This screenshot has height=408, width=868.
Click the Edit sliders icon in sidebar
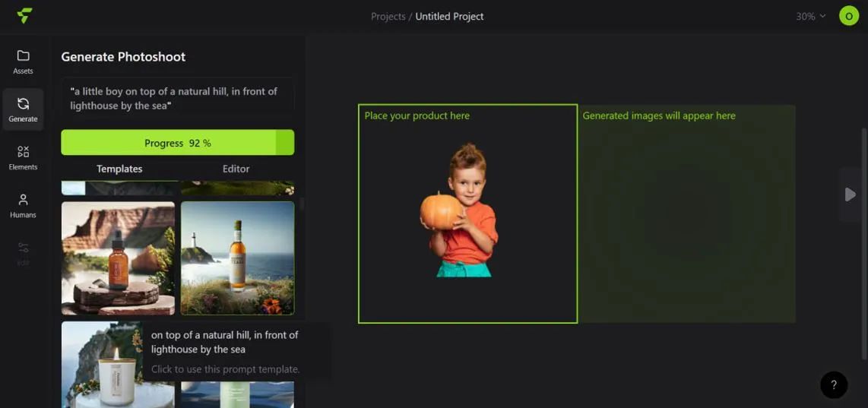(x=23, y=252)
